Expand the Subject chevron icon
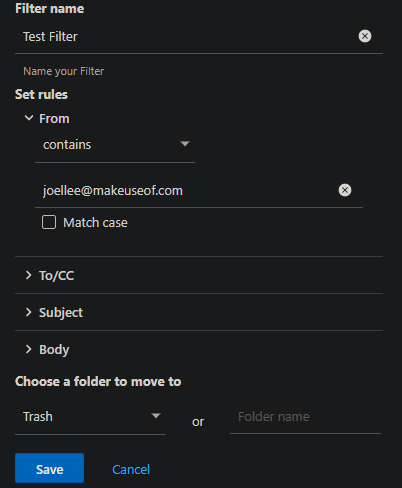This screenshot has width=402, height=488. [29, 312]
